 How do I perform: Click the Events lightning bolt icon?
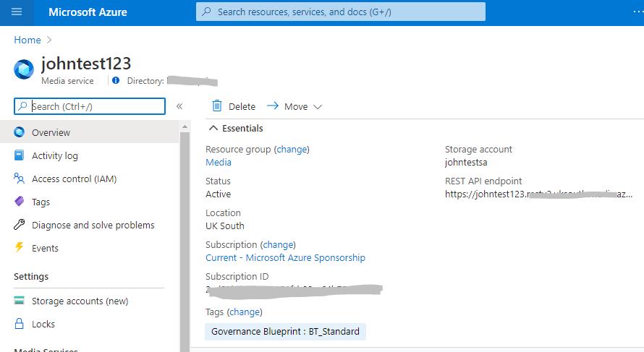20,248
